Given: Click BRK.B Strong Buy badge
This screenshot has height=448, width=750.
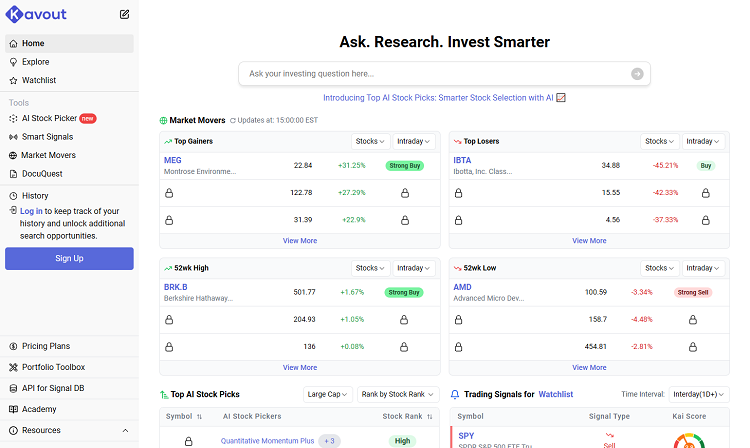Looking at the screenshot, I should [404, 293].
